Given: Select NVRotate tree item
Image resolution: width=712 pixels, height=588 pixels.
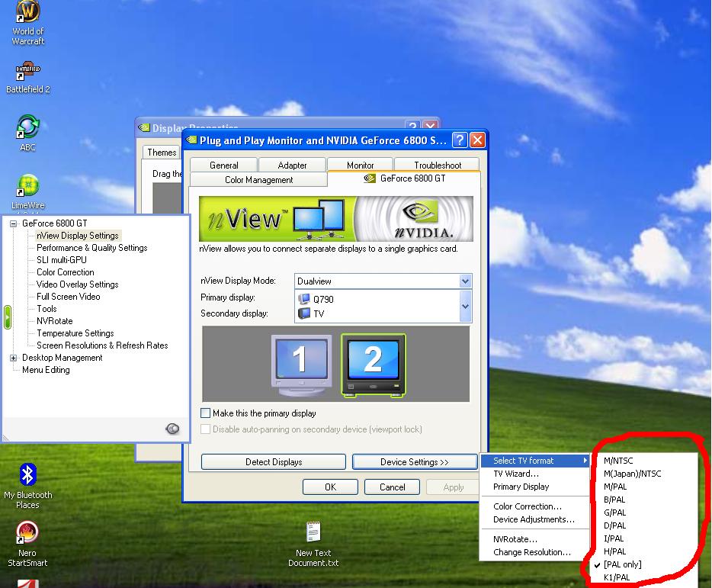Looking at the screenshot, I should point(54,321).
